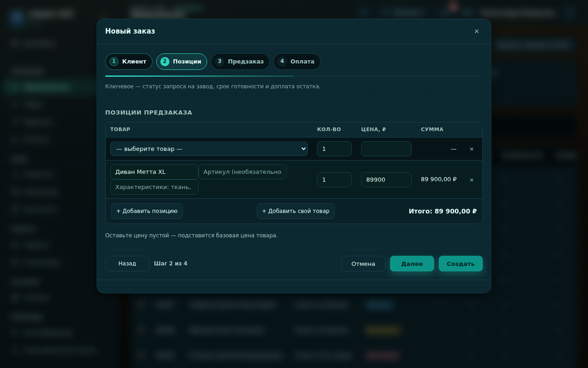Click the «Ключевое — статус запроса» description
The image size is (588, 368).
click(213, 86)
